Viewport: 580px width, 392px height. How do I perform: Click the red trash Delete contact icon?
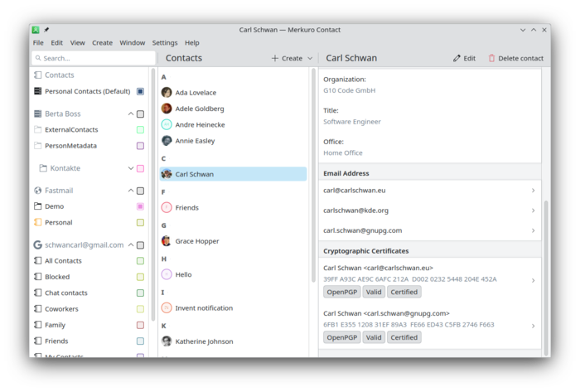pos(491,58)
